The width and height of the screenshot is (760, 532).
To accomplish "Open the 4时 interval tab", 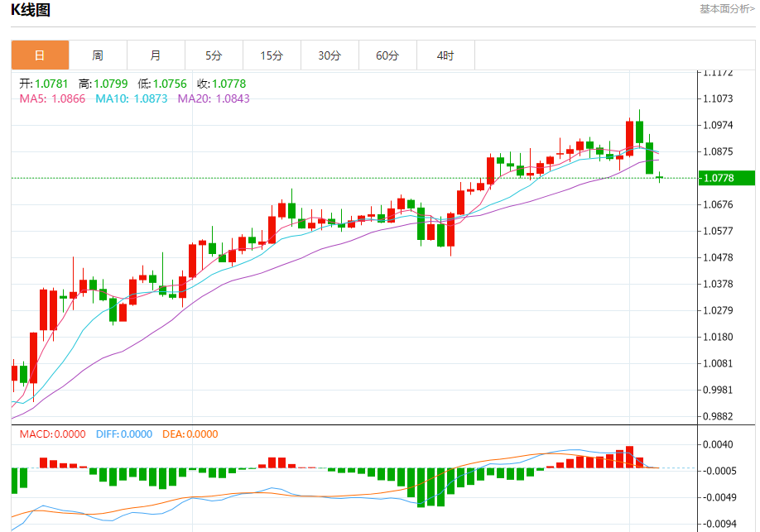I will pos(445,55).
